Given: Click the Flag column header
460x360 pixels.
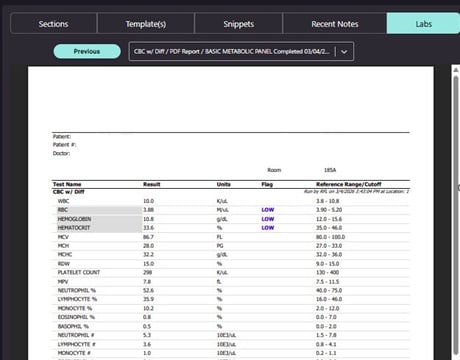Looking at the screenshot, I should [x=267, y=184].
